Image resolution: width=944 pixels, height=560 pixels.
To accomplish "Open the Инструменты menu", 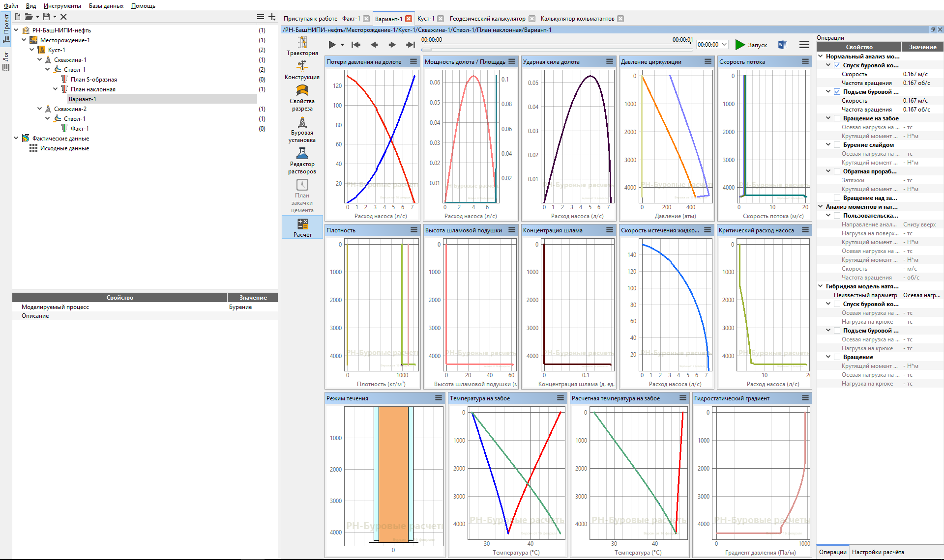I will click(62, 6).
